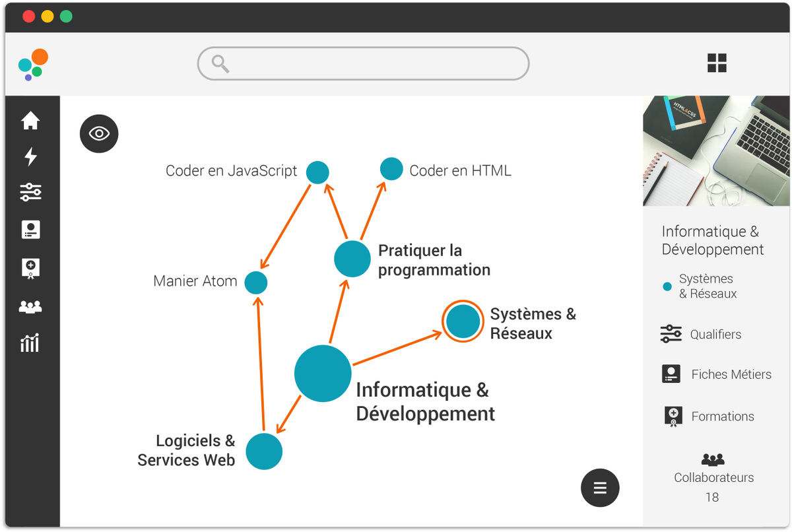792x532 pixels.
Task: Select the highlighted Systèmes & Réseaux node
Action: point(463,321)
